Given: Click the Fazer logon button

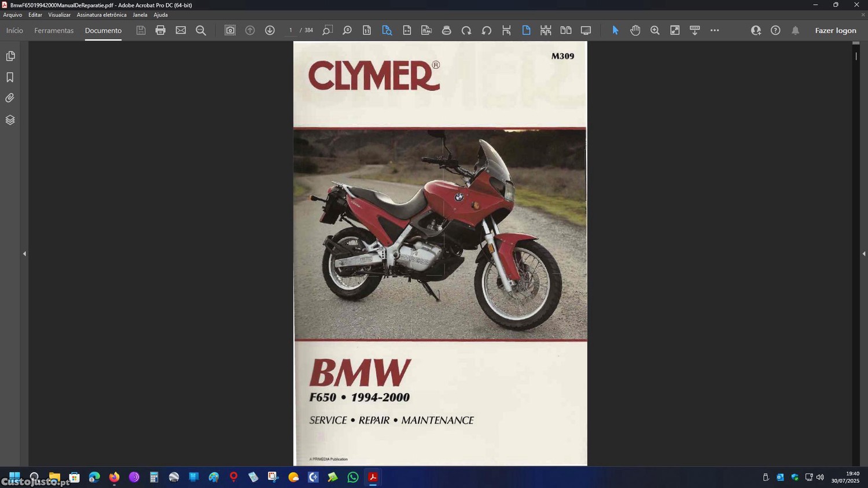Looking at the screenshot, I should [x=835, y=30].
